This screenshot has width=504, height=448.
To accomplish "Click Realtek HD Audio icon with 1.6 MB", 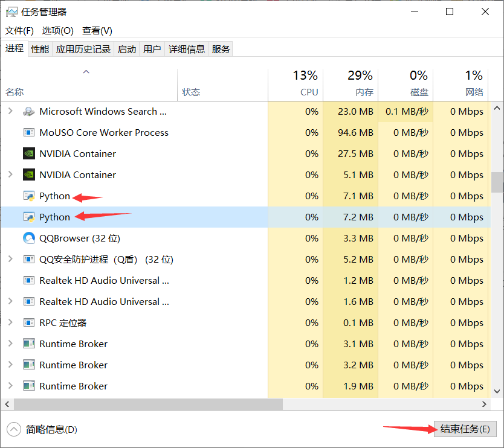I will coord(28,301).
